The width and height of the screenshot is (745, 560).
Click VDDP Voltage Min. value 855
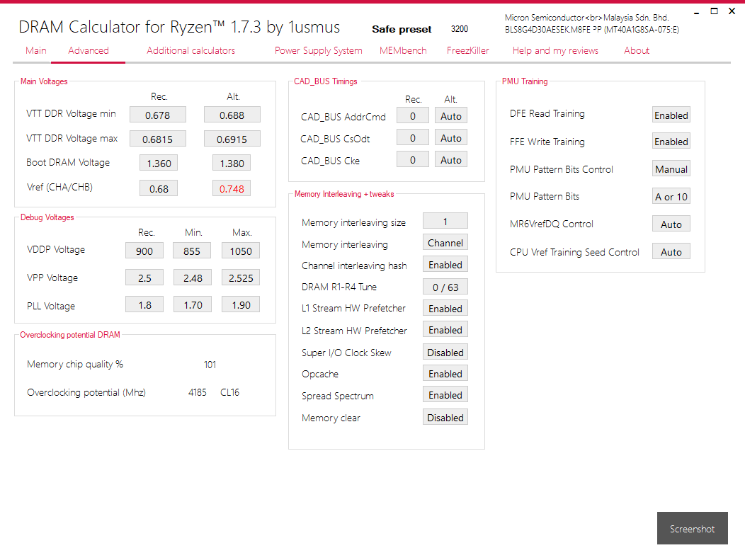[192, 251]
